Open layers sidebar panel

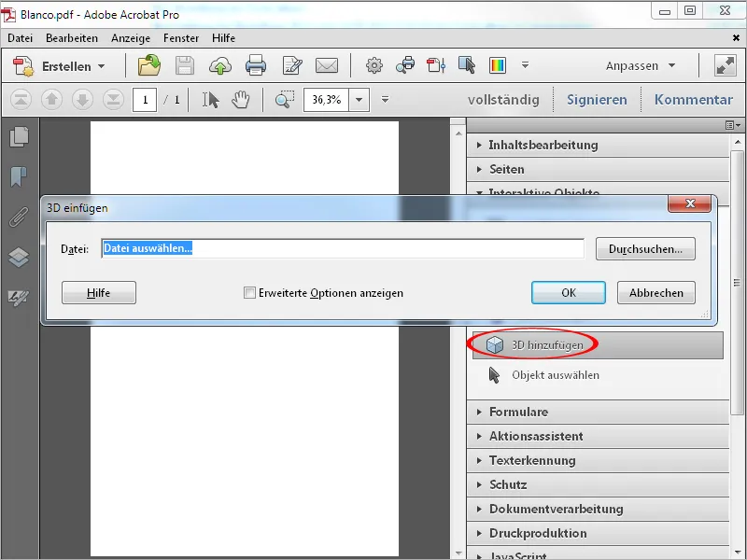19,258
